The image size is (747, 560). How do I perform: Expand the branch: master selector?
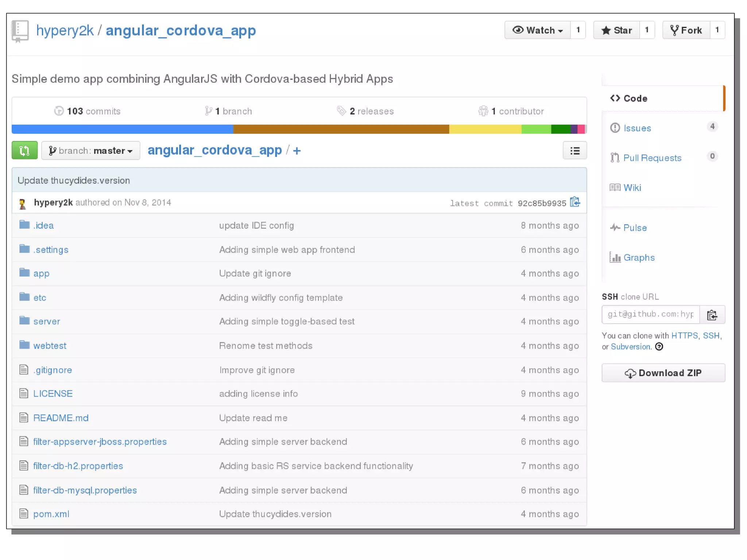coord(90,150)
